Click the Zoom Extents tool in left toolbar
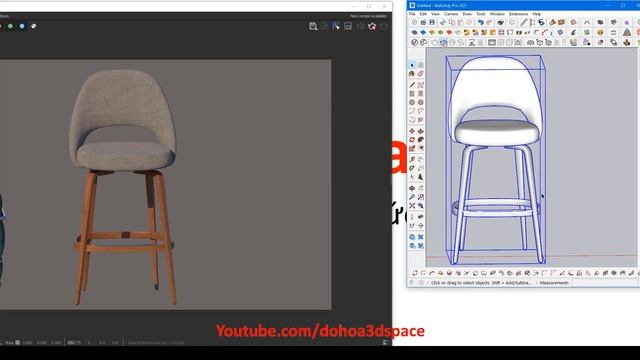 tap(412, 206)
